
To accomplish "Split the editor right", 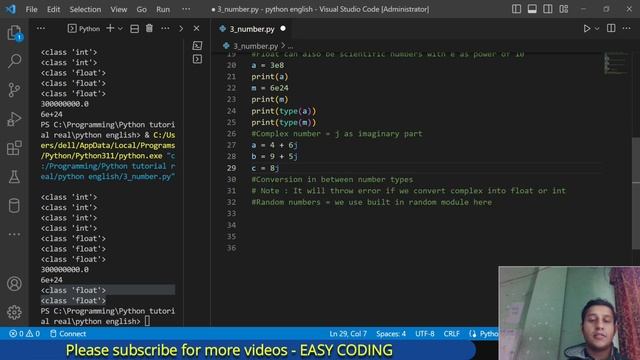I will pyautogui.click(x=611, y=28).
